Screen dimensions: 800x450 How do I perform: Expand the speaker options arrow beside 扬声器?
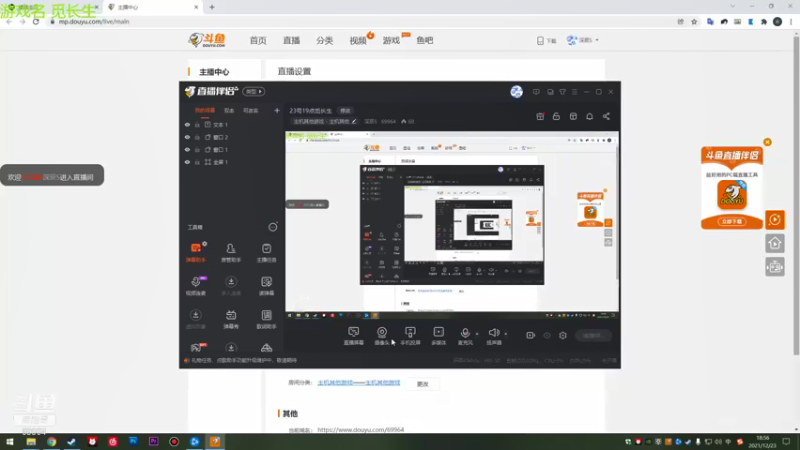coord(506,334)
